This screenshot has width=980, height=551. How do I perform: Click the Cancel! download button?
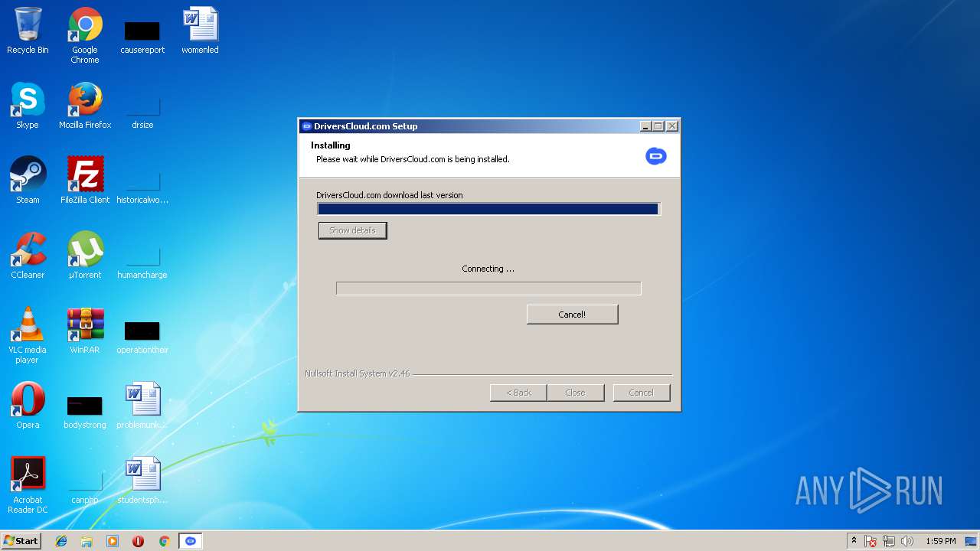click(x=572, y=315)
